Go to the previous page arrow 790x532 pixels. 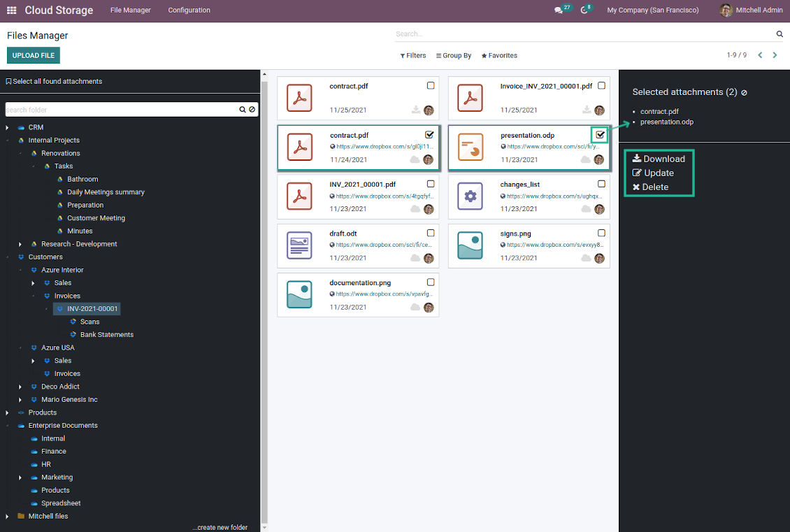point(760,55)
